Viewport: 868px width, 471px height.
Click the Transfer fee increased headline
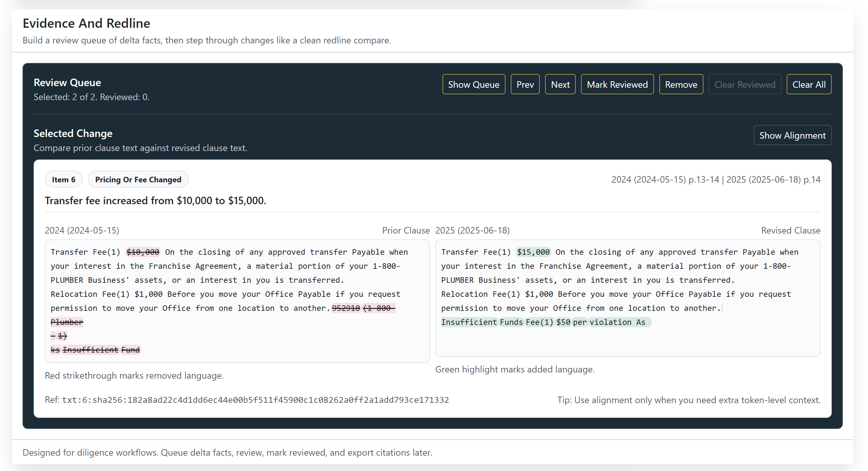155,200
